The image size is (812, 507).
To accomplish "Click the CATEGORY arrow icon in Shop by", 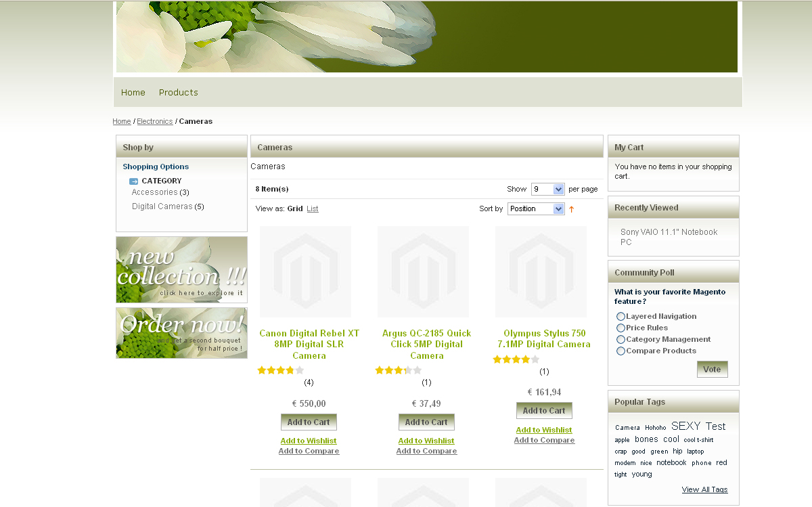I will tap(133, 181).
